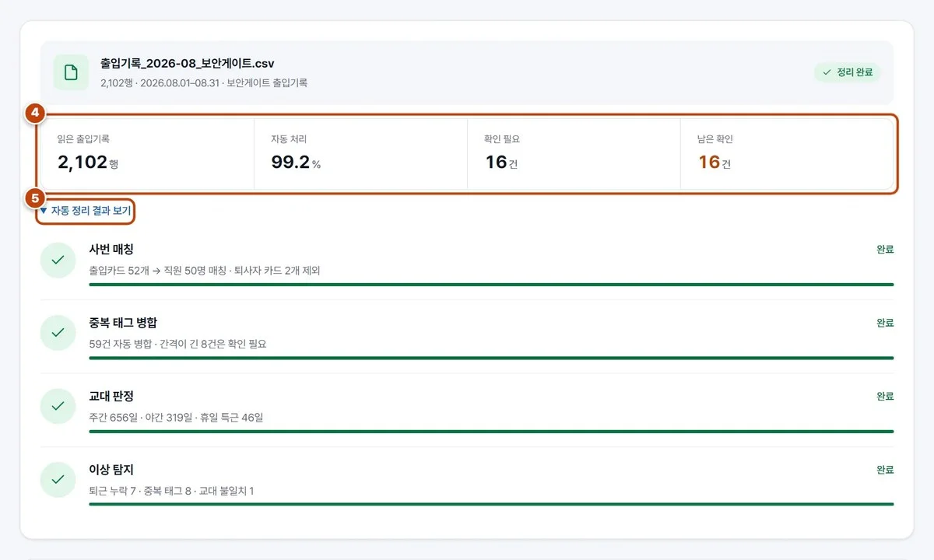This screenshot has height=560, width=934.
Task: Click the progress bar under 이상 탐지
Action: 491,504
